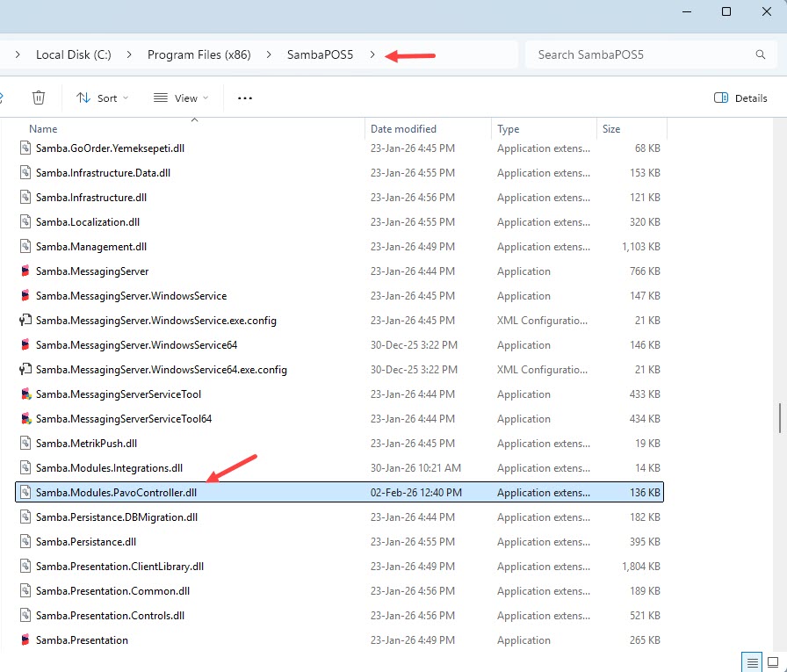
Task: Expand chevron after SambaPOS5 in breadcrumb
Action: 372,54
